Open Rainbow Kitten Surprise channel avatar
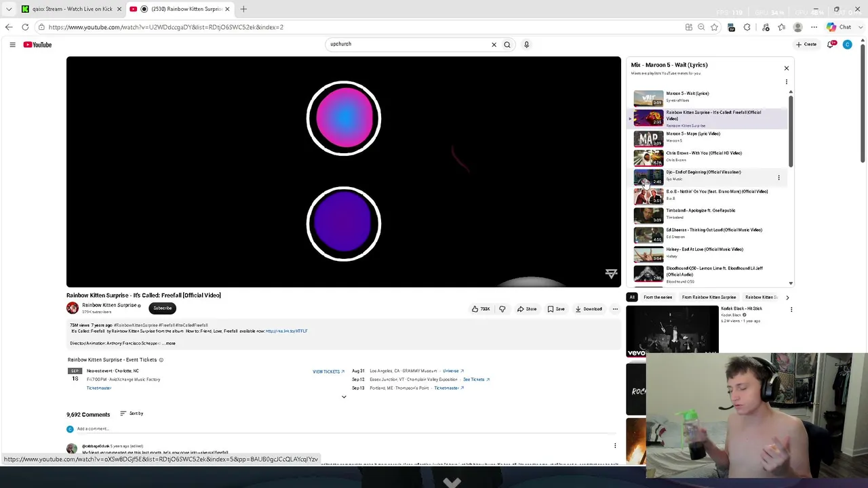This screenshot has width=868, height=488. pyautogui.click(x=73, y=308)
